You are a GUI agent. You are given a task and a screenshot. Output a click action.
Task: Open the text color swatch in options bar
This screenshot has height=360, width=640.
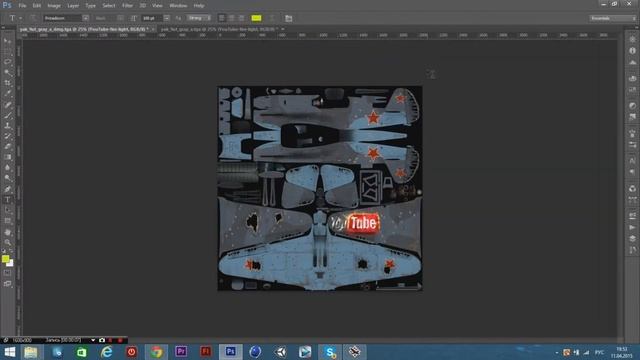click(256, 18)
